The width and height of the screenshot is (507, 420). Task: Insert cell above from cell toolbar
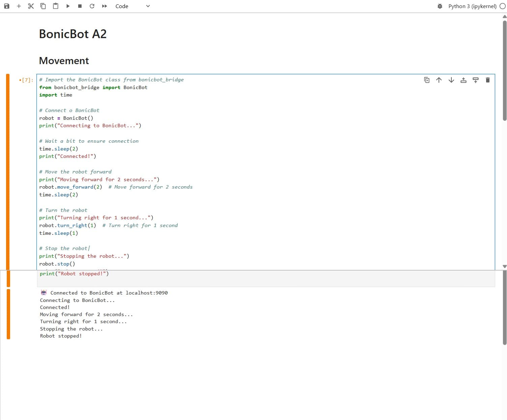(x=463, y=80)
